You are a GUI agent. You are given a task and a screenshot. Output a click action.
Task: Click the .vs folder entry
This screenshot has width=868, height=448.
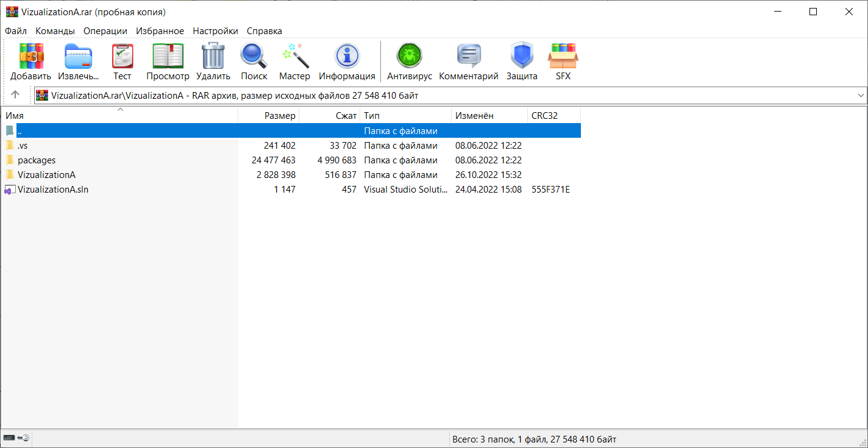click(23, 146)
